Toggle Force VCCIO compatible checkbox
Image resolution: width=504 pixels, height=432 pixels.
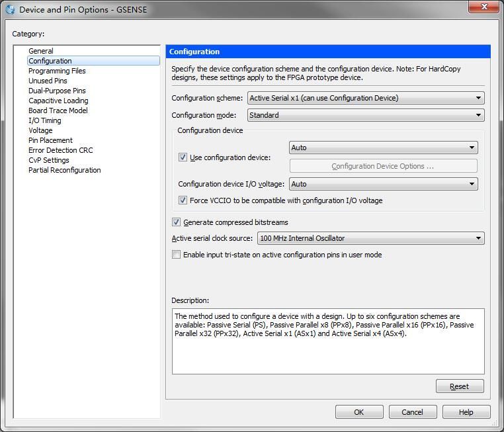pos(183,200)
